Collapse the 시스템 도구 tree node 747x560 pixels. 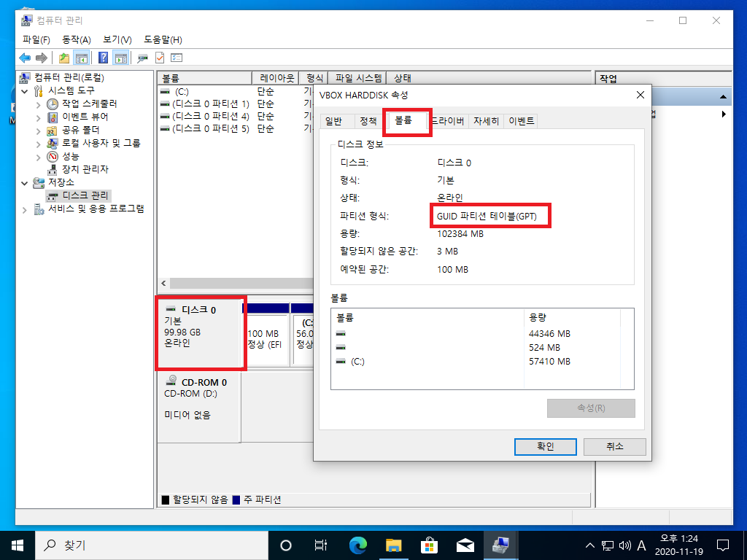[x=26, y=90]
